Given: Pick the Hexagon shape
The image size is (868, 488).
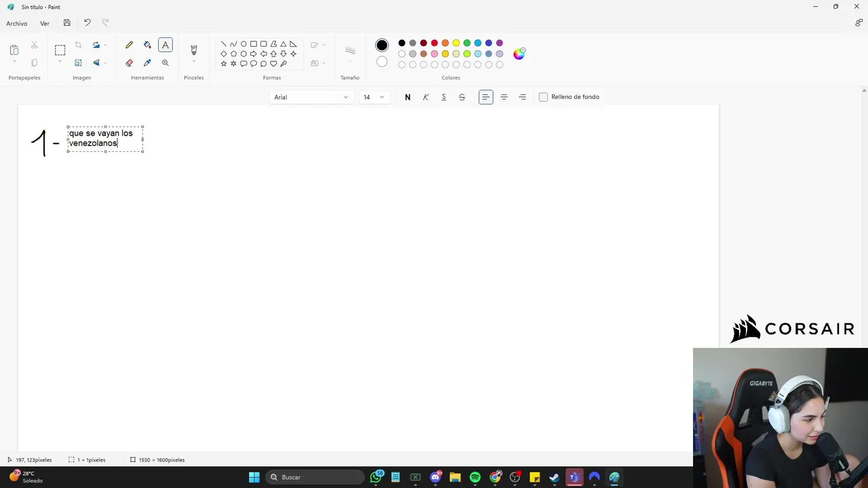Looking at the screenshot, I should pyautogui.click(x=243, y=54).
